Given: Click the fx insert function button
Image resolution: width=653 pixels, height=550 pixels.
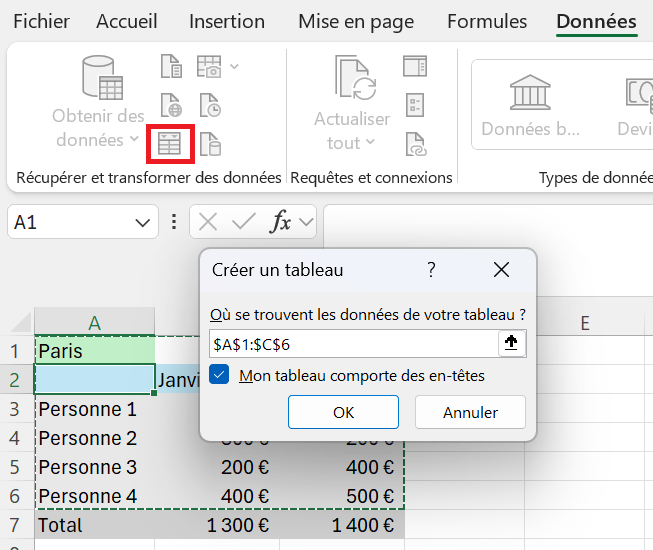Looking at the screenshot, I should pyautogui.click(x=282, y=222).
